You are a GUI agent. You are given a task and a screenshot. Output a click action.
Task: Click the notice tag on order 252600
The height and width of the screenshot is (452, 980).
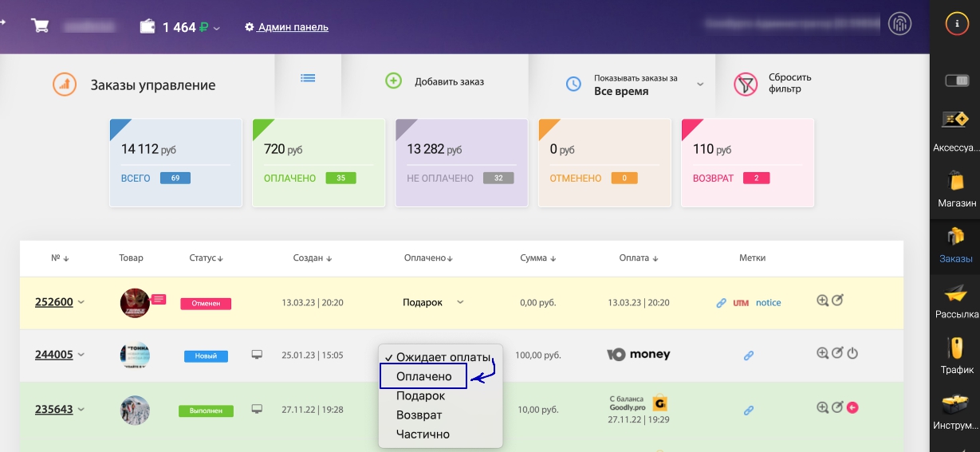(x=769, y=303)
